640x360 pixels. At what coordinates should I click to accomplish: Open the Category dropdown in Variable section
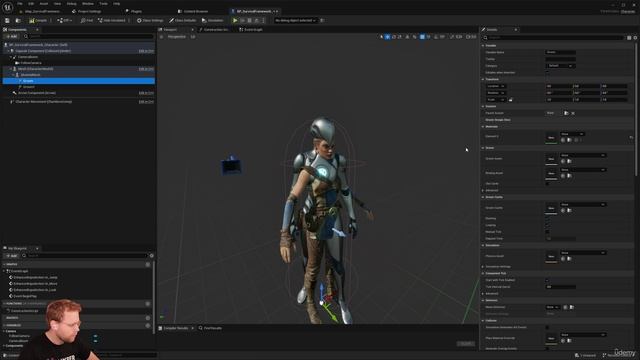click(560, 66)
